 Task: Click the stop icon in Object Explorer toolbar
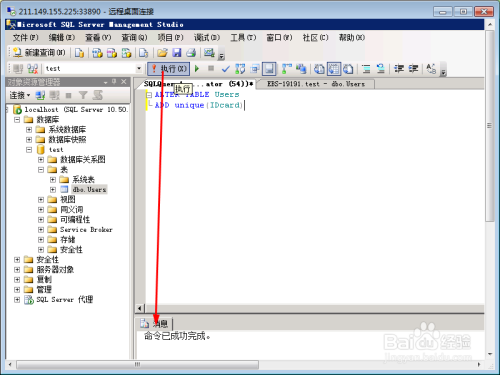tap(69, 96)
